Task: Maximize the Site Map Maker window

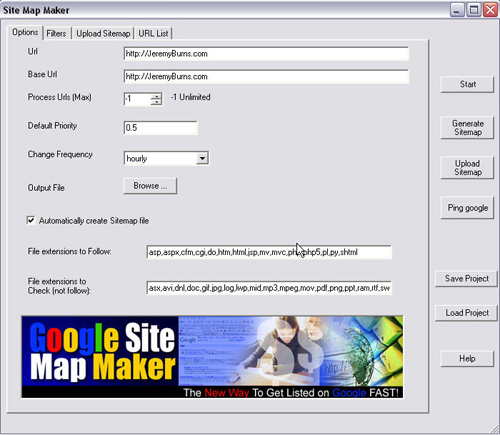Action: click(474, 10)
